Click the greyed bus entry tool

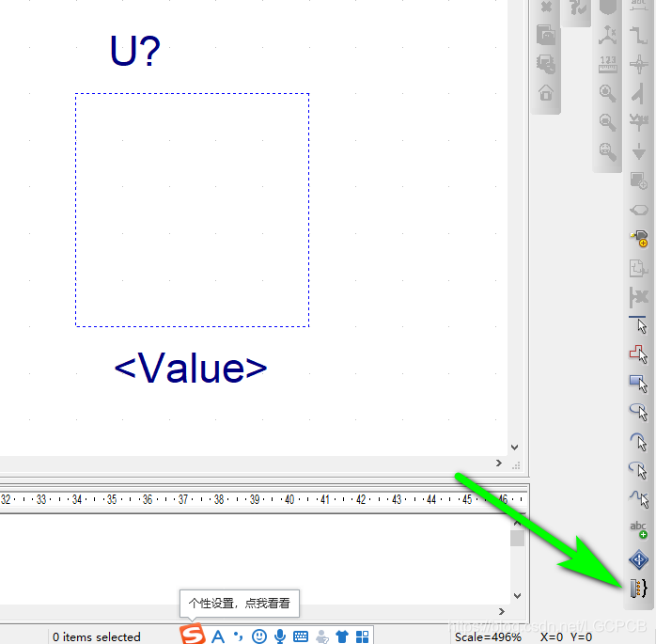point(638,93)
